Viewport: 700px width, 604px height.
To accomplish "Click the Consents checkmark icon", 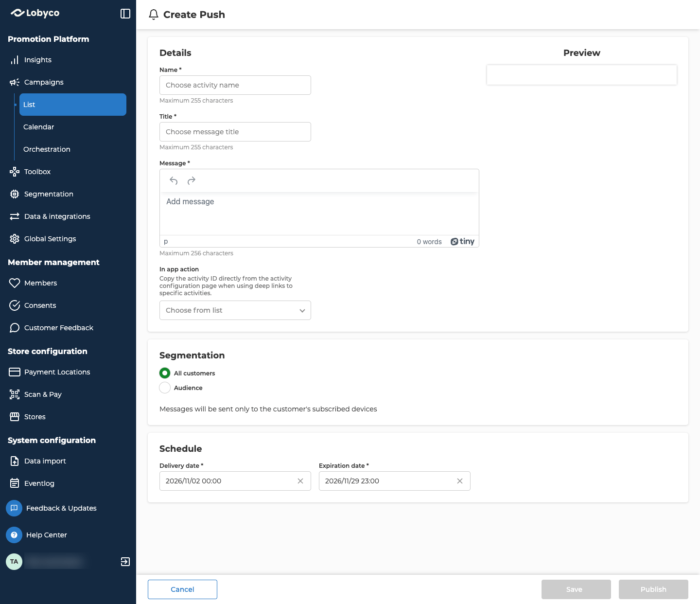I will click(15, 305).
